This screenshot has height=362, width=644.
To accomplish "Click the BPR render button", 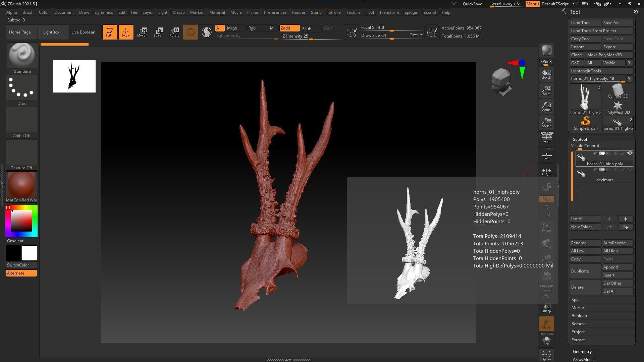I will pos(546,50).
